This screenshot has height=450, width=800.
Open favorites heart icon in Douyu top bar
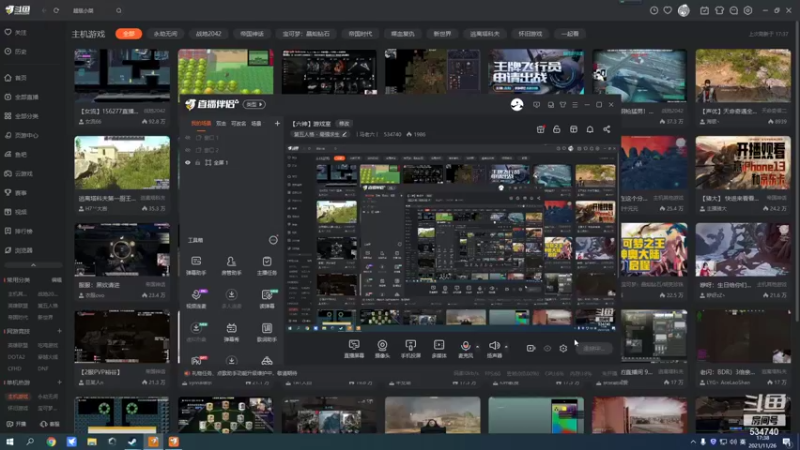[x=667, y=10]
